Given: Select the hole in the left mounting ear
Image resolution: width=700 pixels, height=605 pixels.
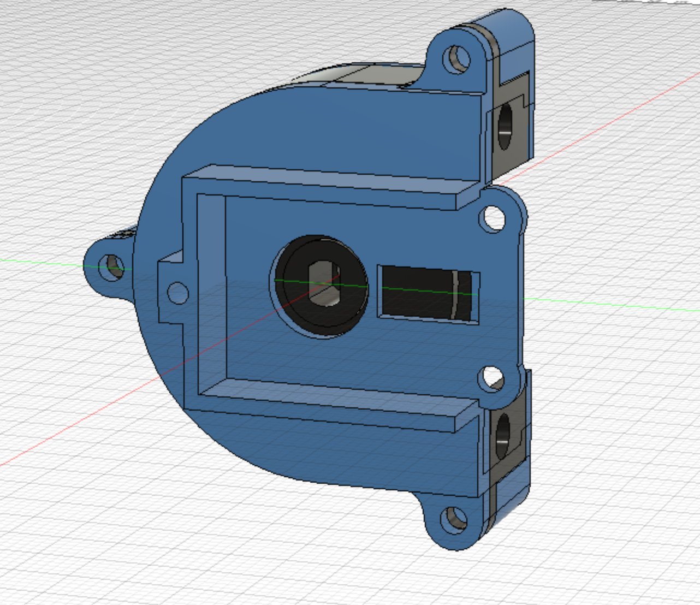Looking at the screenshot, I should pos(112,267).
